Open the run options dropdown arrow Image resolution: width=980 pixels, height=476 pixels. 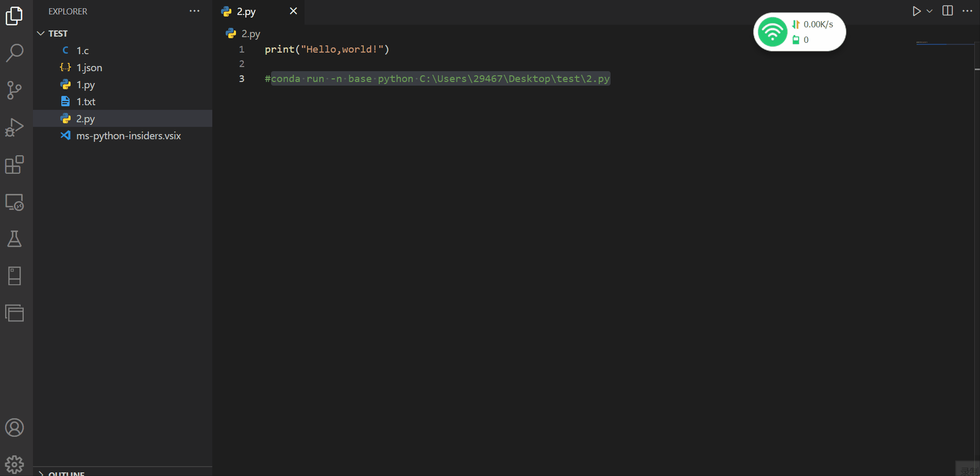pos(929,10)
